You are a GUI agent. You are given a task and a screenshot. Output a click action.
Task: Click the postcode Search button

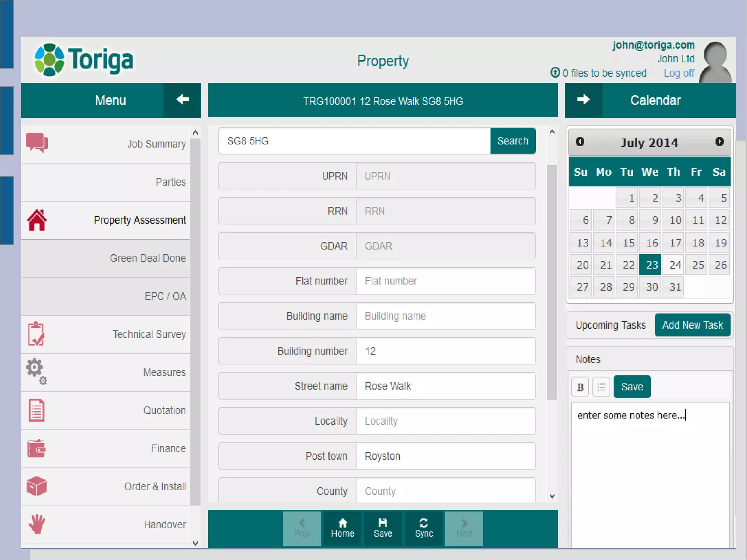coord(512,141)
